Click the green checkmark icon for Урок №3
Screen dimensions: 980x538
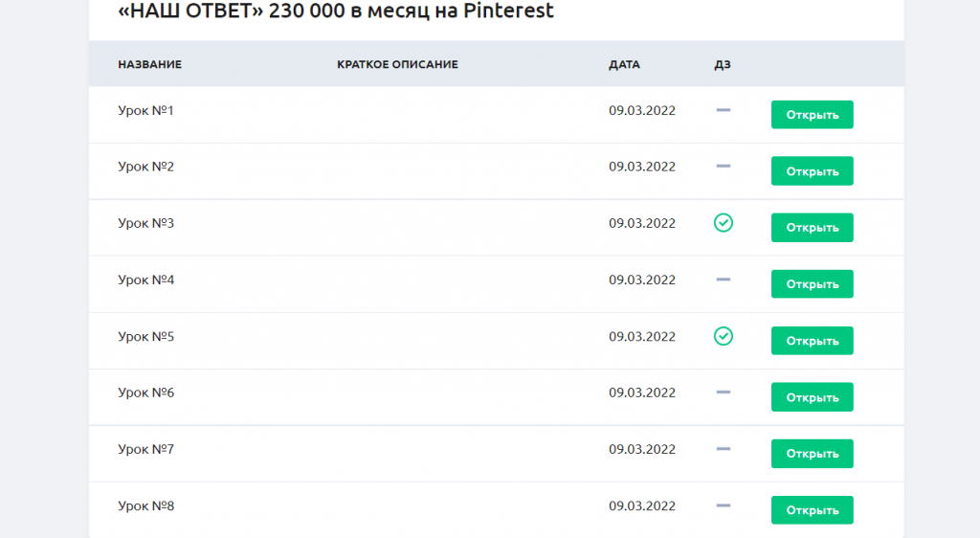pos(724,223)
